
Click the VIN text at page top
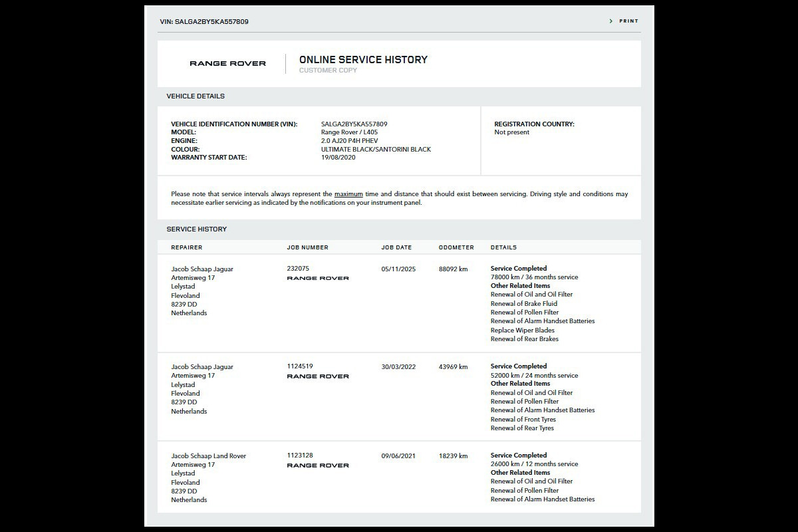click(204, 21)
